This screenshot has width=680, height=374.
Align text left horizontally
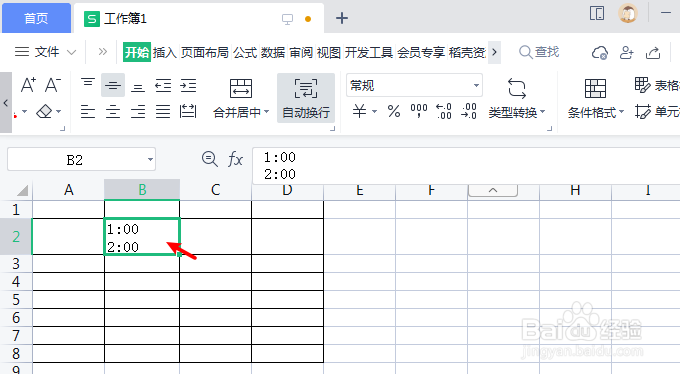tap(88, 112)
